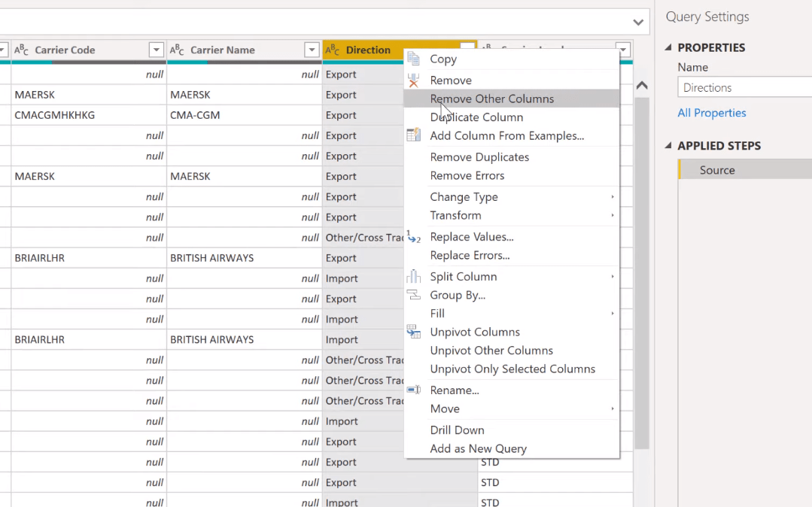Choose Group By... menu entry
Viewport: 812px width, 507px height.
(x=512, y=295)
